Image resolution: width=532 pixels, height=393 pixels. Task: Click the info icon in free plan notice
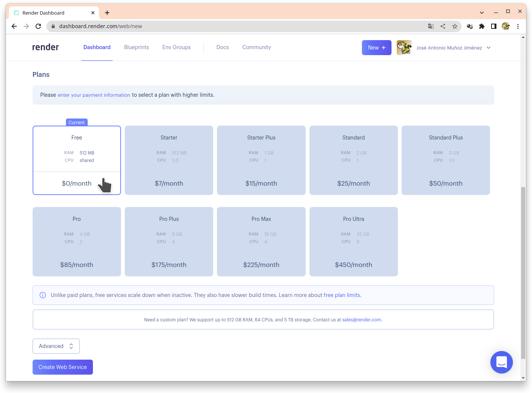pyautogui.click(x=43, y=295)
